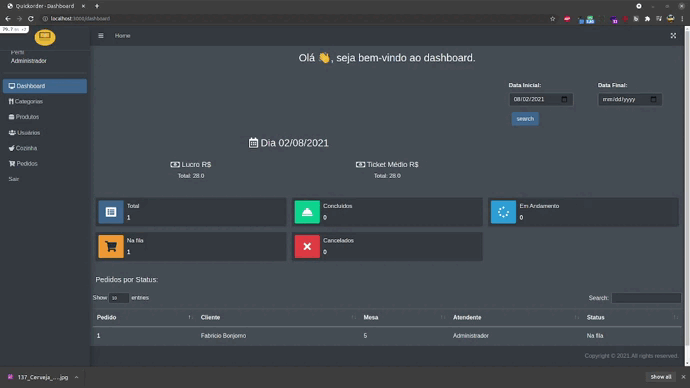Select the Quickorder - Dashboard tab
Viewport: 690px width, 388px height.
tap(45, 6)
